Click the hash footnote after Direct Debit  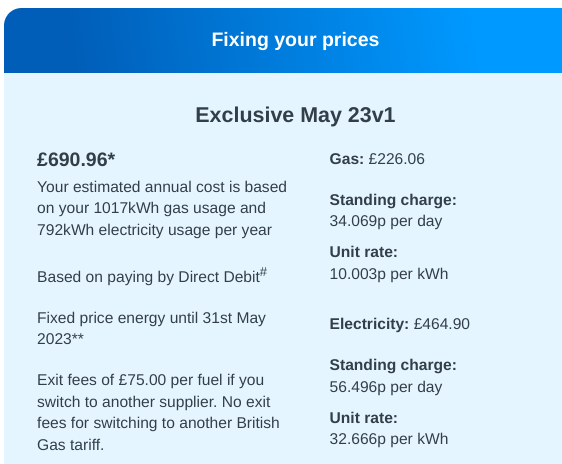tap(263, 272)
